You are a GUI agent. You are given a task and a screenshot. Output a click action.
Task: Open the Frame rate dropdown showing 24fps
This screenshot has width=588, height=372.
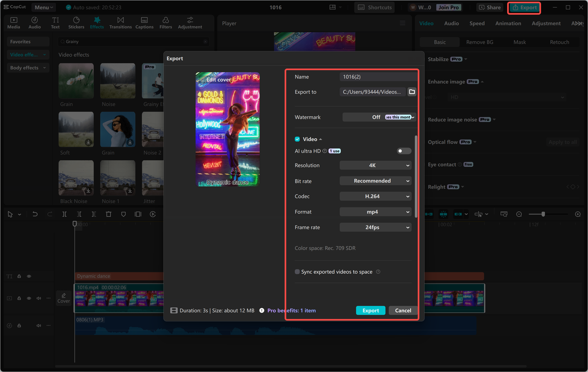(375, 227)
